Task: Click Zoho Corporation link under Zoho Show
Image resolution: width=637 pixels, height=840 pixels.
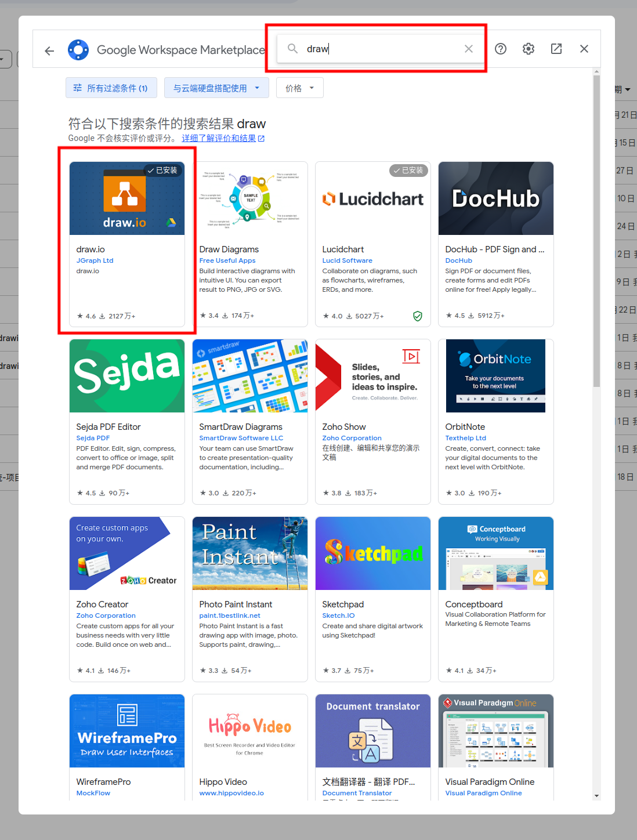Action: 352,438
